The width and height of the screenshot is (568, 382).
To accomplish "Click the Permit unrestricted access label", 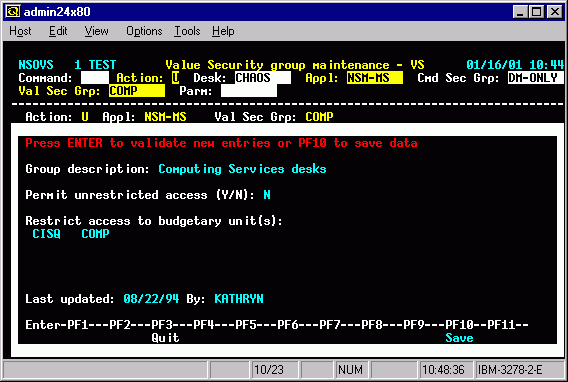I will [x=141, y=195].
